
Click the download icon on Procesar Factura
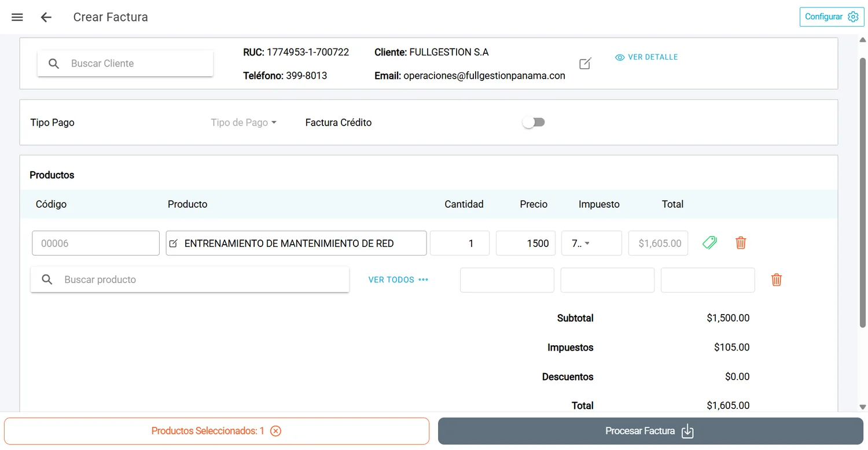click(687, 431)
